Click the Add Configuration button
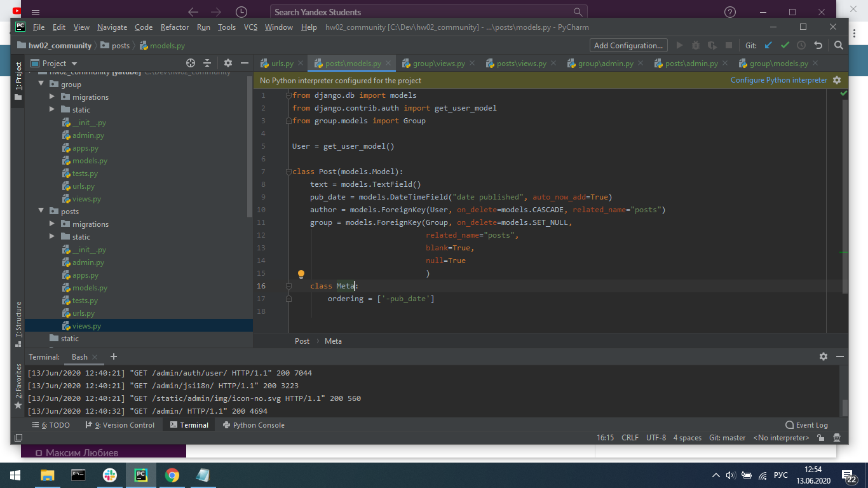 point(628,45)
